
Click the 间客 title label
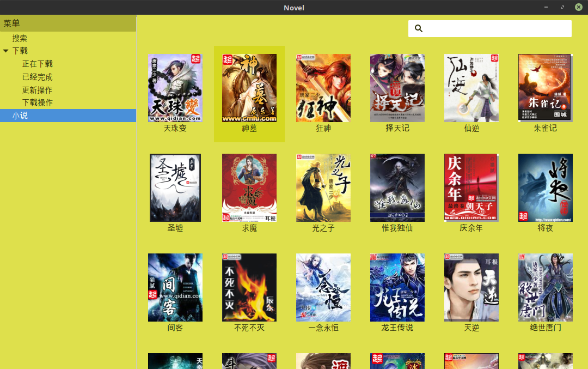click(175, 328)
